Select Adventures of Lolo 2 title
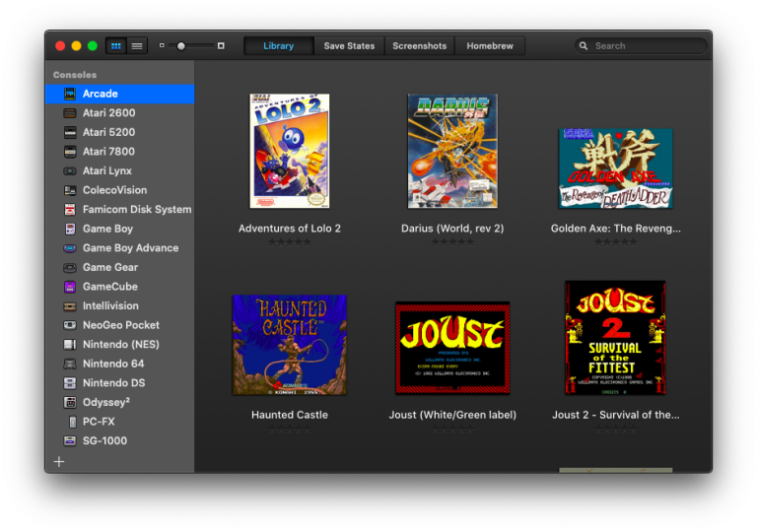The height and width of the screenshot is (532, 757). tap(289, 229)
